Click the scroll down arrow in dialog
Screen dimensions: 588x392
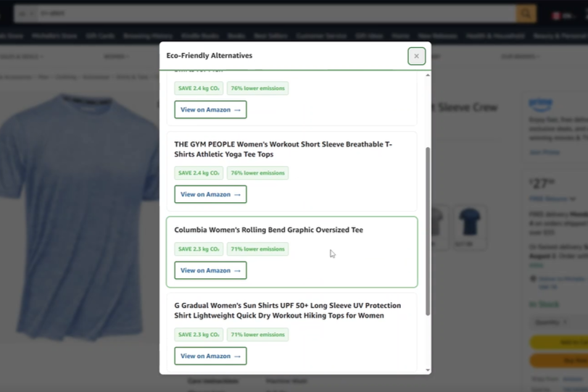[x=428, y=370]
